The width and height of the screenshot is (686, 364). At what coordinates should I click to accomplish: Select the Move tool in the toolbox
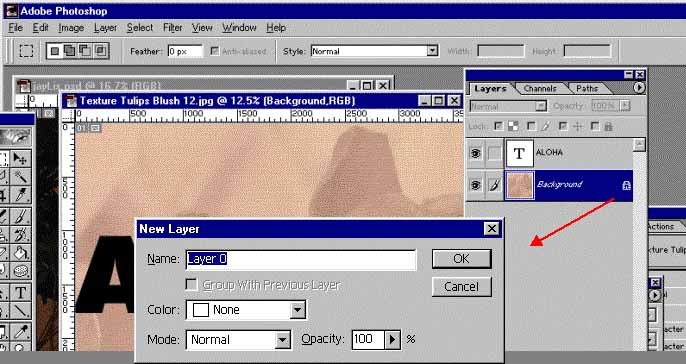(21, 158)
